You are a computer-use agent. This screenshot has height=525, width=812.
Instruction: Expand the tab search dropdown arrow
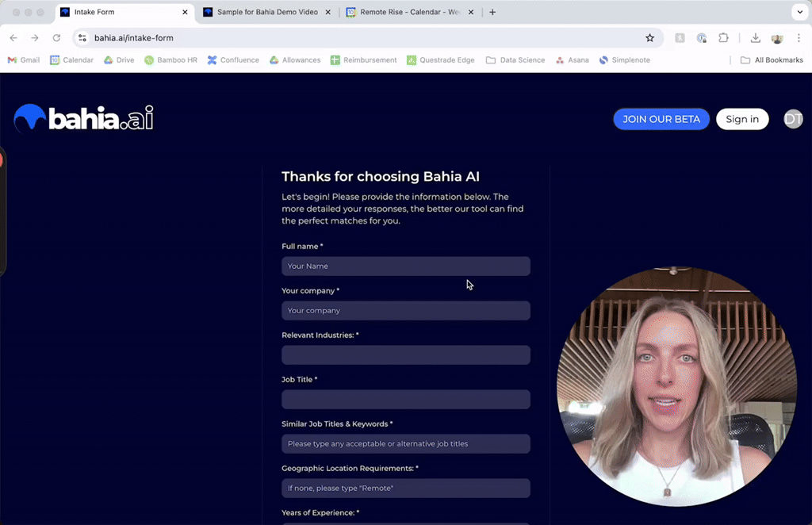(x=799, y=13)
